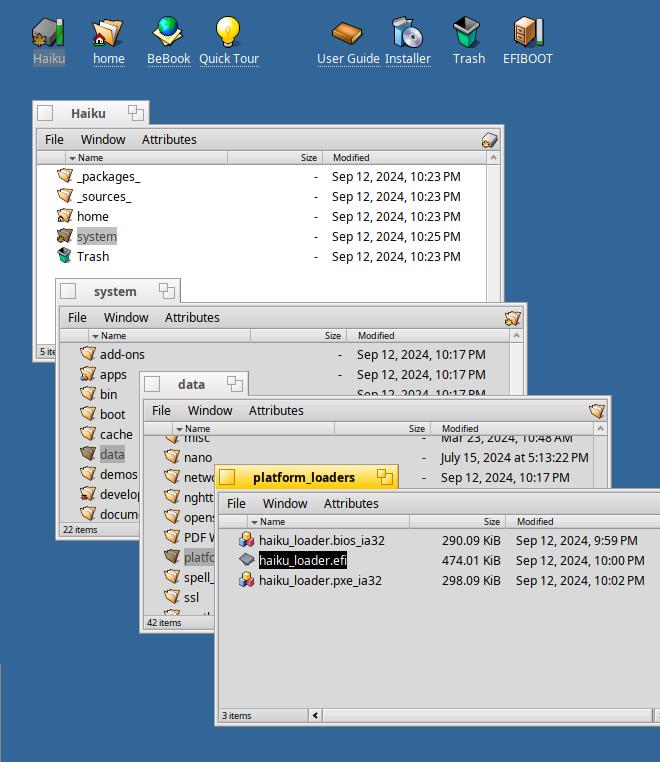Screen dimensions: 660x762
Task: Open File menu in data window
Action: pyautogui.click(x=161, y=410)
